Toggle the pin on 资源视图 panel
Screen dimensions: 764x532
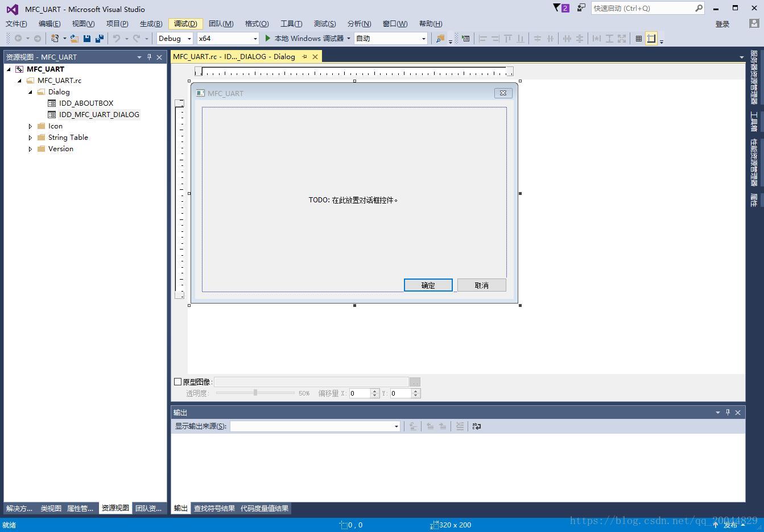click(149, 57)
